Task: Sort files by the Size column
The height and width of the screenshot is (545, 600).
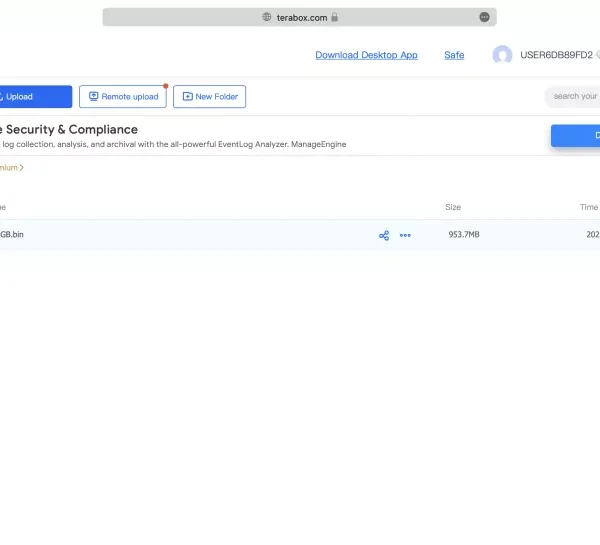Action: click(453, 207)
